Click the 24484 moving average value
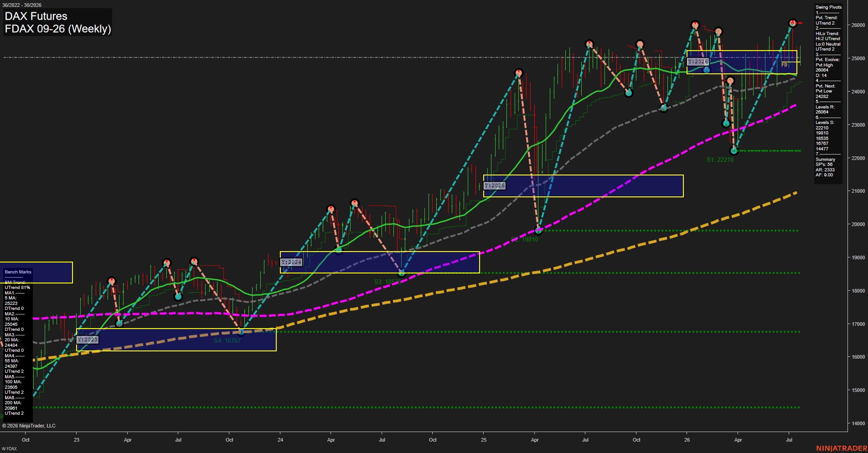The image size is (868, 453). coord(11,345)
